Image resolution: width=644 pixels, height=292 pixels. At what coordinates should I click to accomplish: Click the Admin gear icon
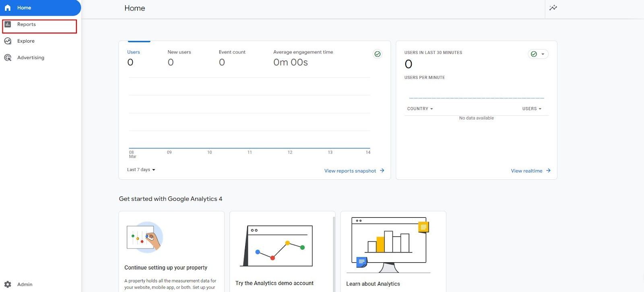[x=8, y=284]
